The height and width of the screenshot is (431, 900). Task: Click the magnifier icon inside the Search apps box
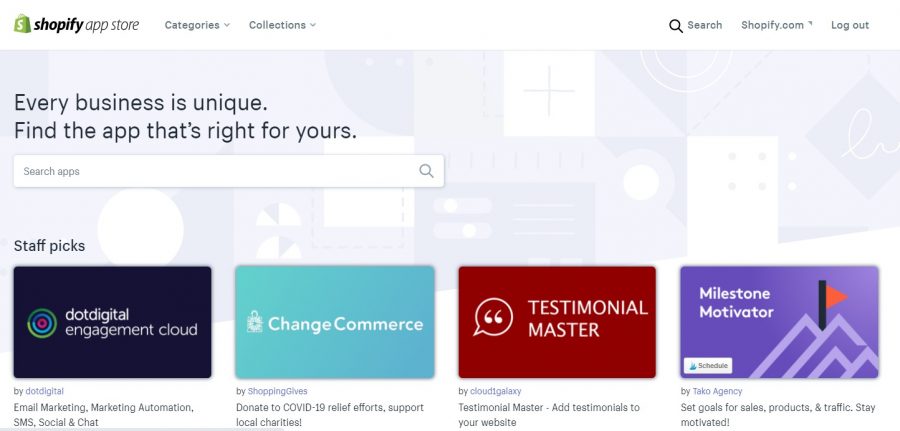[426, 170]
